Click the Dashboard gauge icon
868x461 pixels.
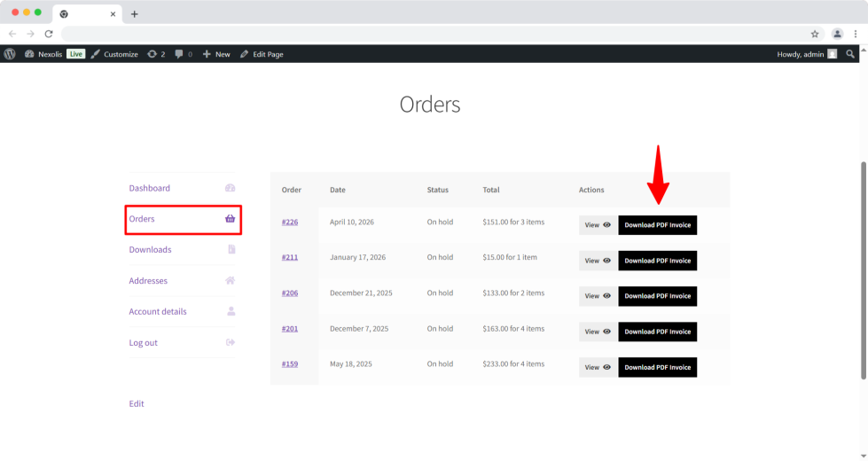tap(231, 188)
